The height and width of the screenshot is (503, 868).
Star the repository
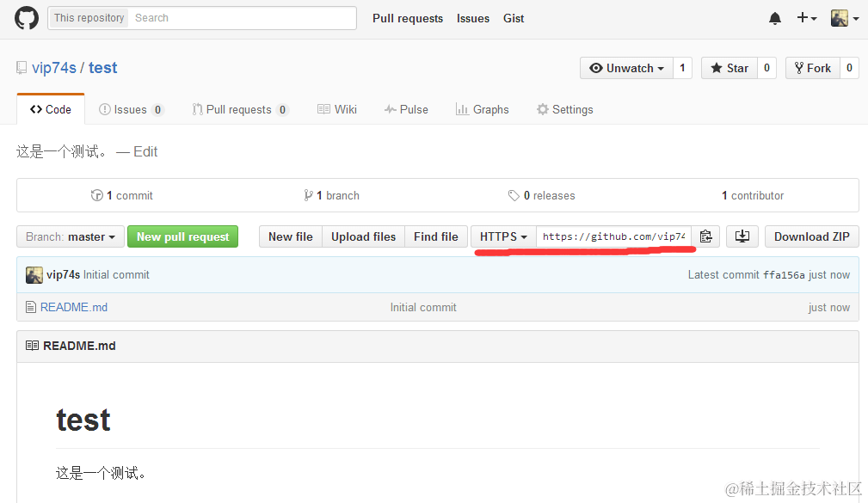729,68
